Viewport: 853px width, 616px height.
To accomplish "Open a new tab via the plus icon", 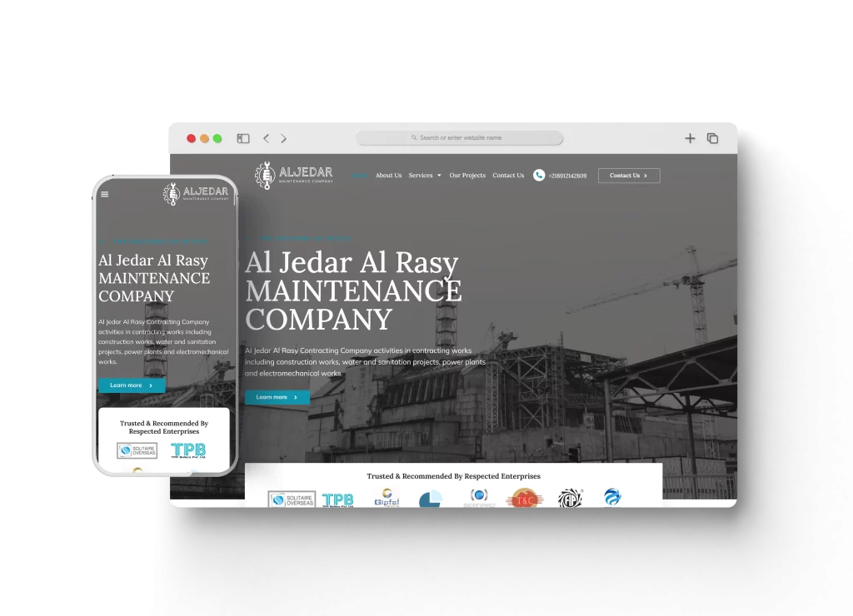I will (x=690, y=138).
